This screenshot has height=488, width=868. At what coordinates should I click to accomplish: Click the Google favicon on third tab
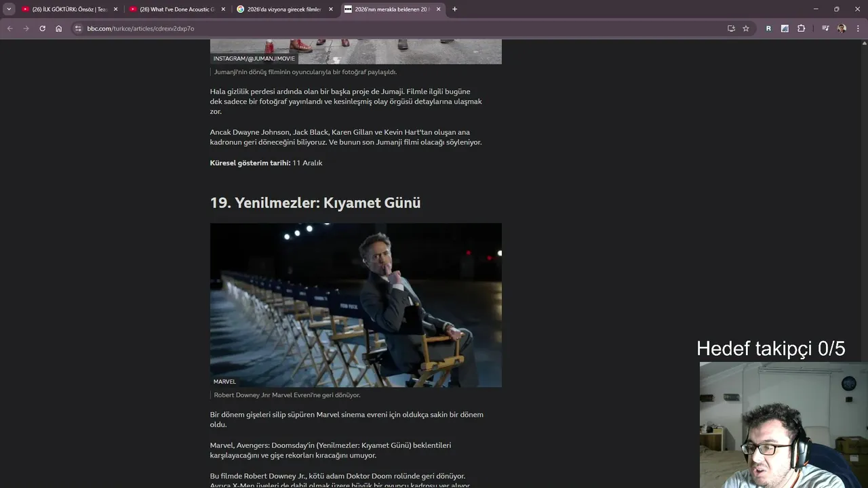241,9
